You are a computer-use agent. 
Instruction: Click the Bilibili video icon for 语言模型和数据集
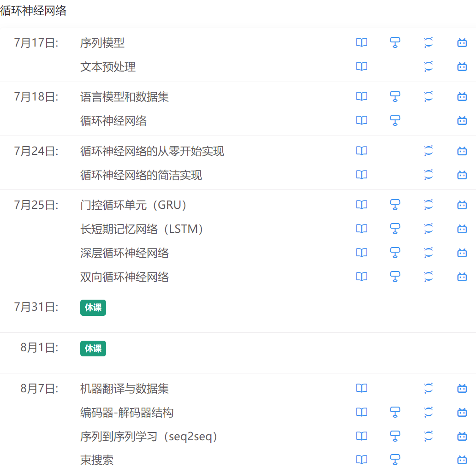click(462, 96)
